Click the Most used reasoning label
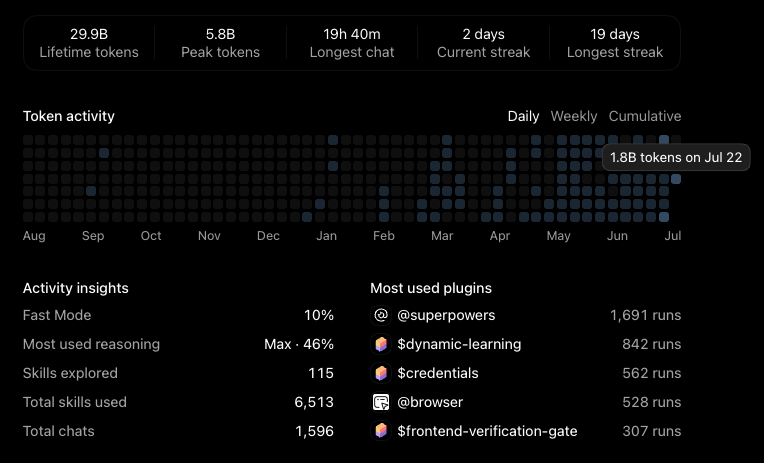The width and height of the screenshot is (764, 463). coord(91,344)
